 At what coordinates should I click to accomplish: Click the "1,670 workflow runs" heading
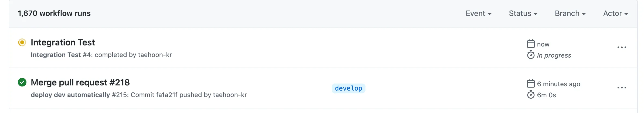click(x=54, y=14)
